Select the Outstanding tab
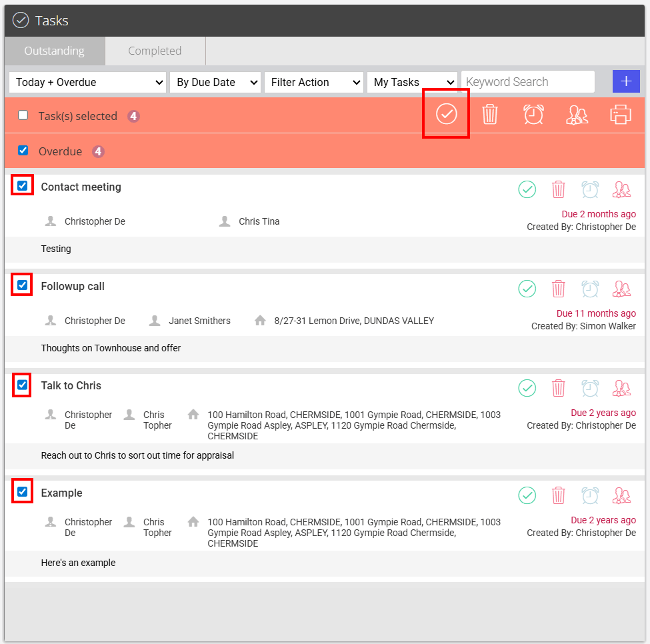The width and height of the screenshot is (650, 644). point(55,51)
